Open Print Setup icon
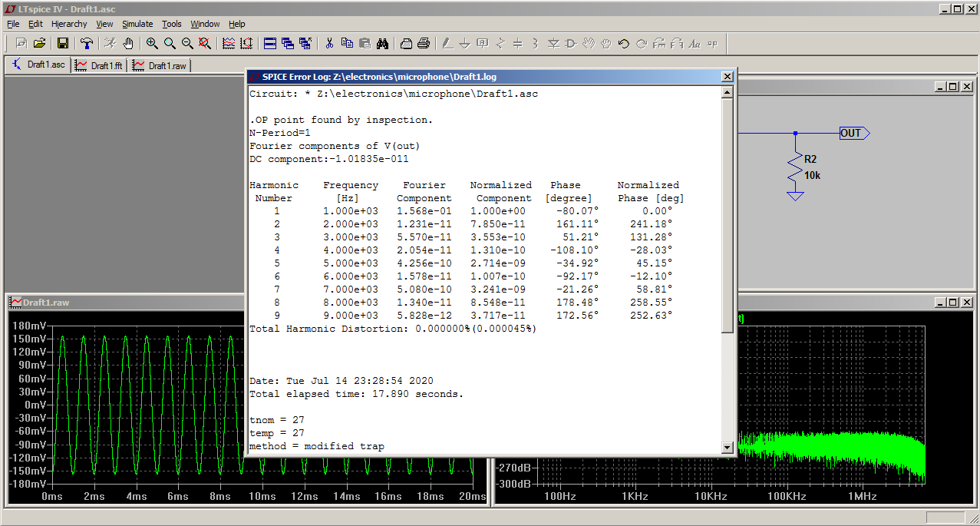Viewport: 980px width, 526px height. coord(406,43)
